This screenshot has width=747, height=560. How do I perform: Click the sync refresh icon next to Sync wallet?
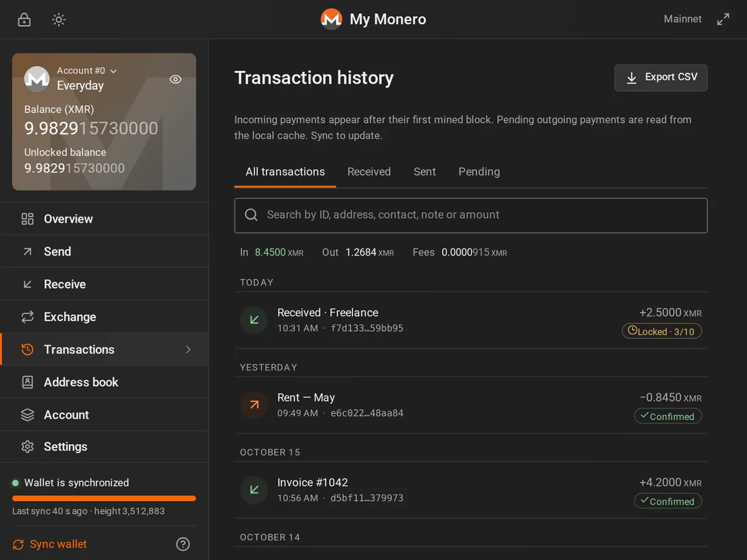click(19, 544)
